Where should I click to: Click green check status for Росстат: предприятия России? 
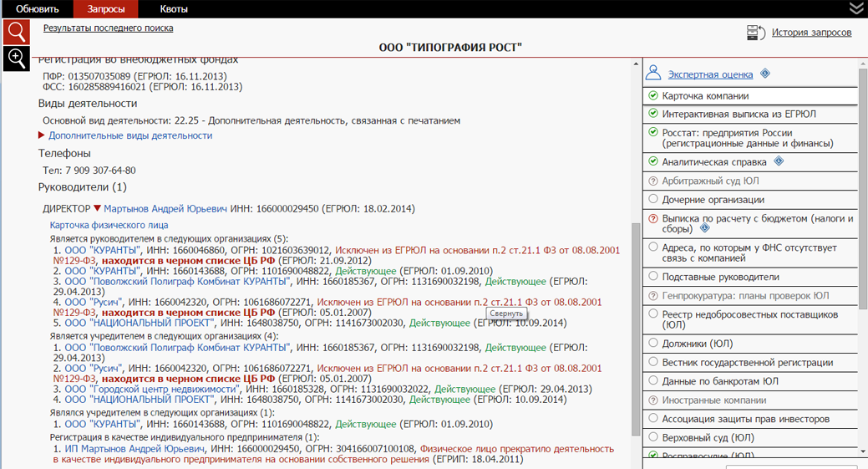(653, 132)
